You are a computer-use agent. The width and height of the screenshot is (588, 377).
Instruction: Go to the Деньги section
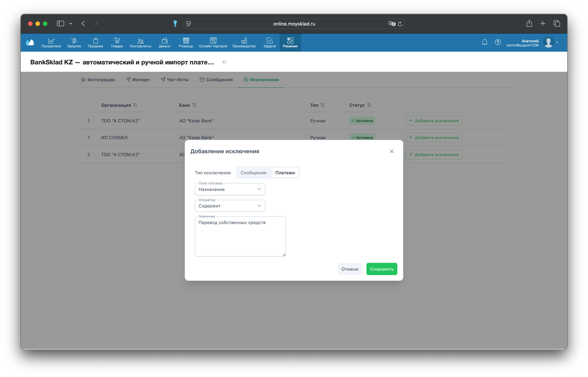tap(164, 43)
